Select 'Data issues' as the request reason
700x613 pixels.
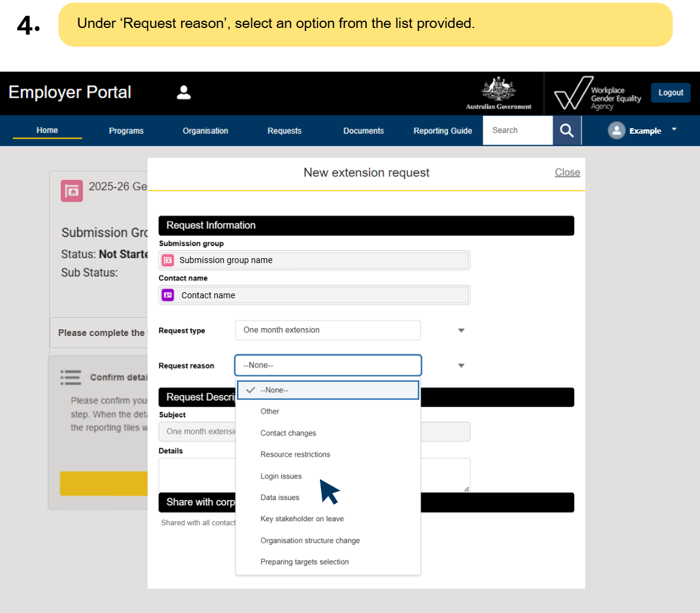pyautogui.click(x=280, y=498)
